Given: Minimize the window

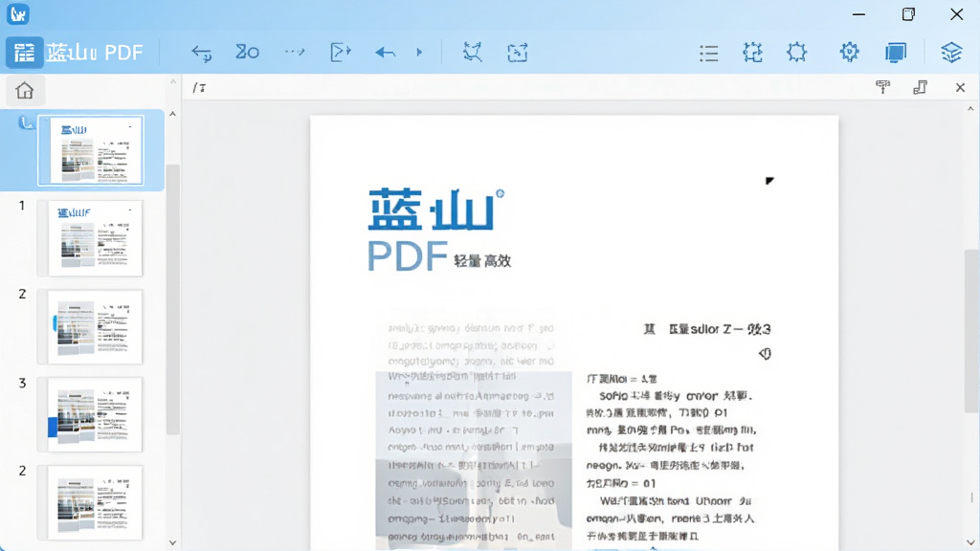Looking at the screenshot, I should 859,14.
